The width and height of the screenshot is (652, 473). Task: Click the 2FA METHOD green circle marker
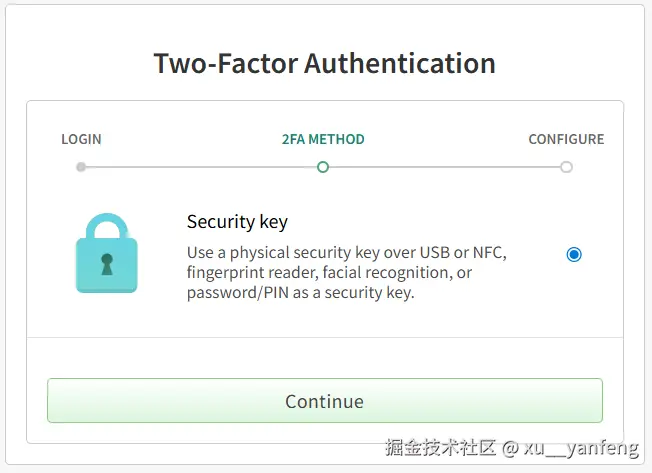pyautogui.click(x=323, y=167)
